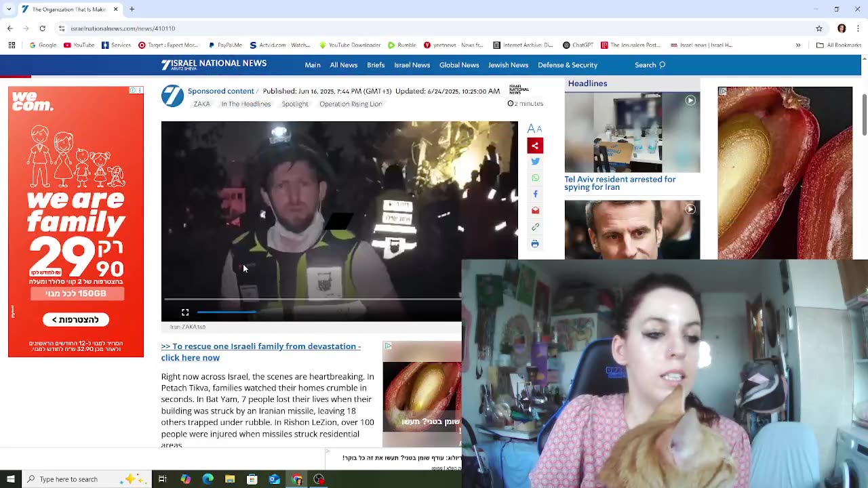868x488 pixels.
Task: Open the Rumble bookmark
Action: (x=402, y=45)
